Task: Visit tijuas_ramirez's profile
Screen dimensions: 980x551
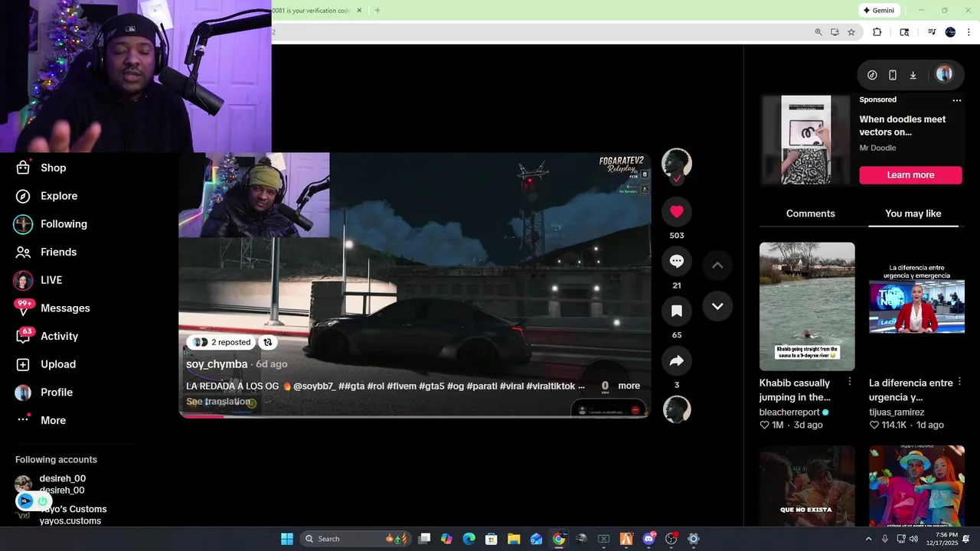Action: [897, 412]
